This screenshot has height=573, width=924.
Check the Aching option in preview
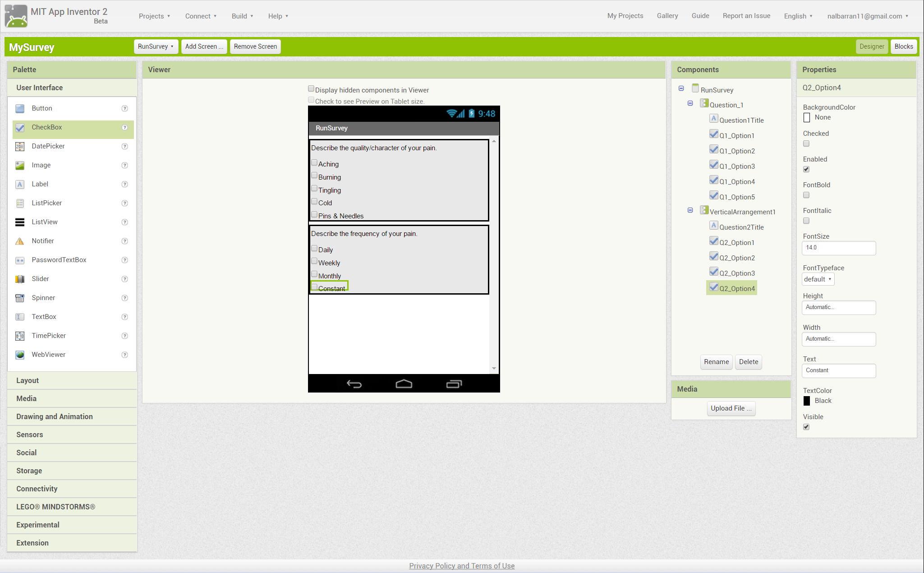314,163
